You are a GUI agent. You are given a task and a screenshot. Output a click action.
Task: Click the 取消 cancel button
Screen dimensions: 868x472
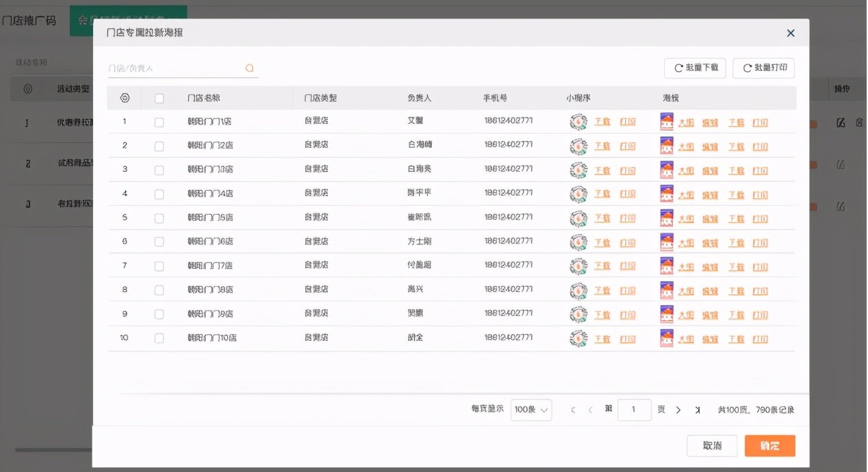click(712, 446)
